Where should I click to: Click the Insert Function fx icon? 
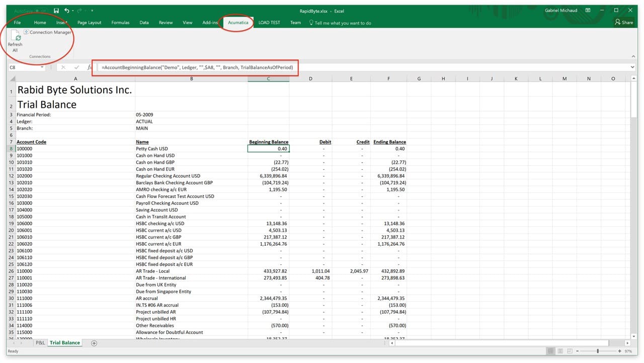(x=90, y=67)
